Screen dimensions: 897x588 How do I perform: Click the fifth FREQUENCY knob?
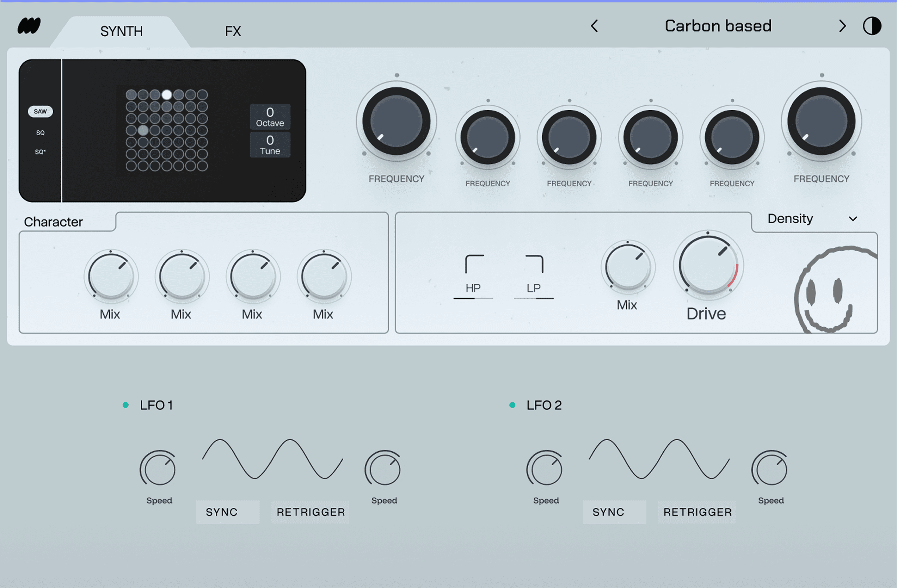click(x=732, y=137)
